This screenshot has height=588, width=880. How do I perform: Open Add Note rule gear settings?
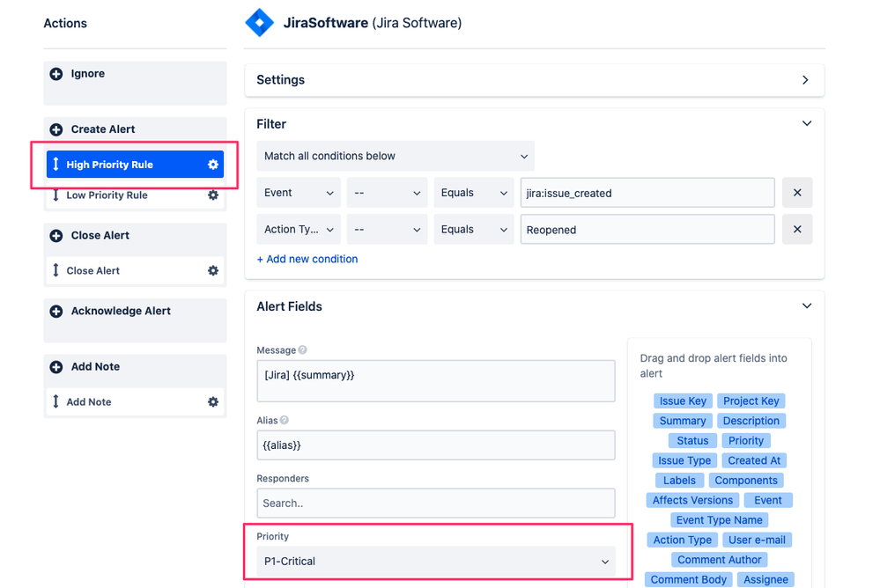pyautogui.click(x=213, y=401)
